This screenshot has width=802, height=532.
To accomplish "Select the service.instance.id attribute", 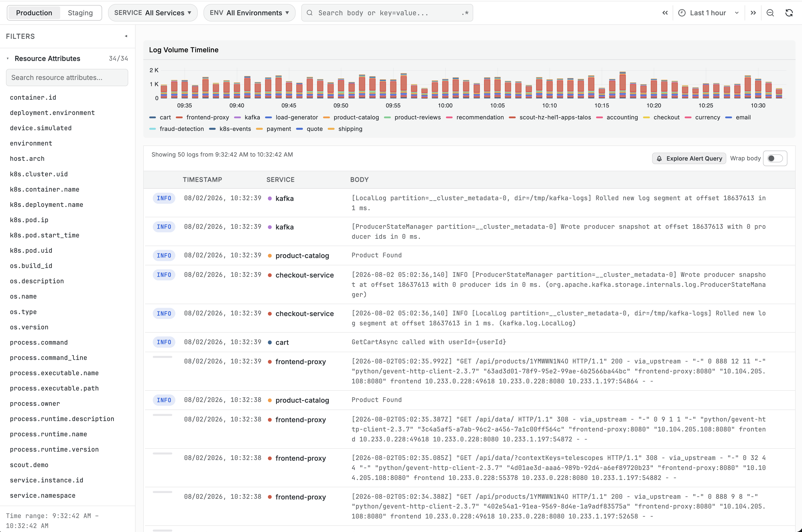I will 46,480.
